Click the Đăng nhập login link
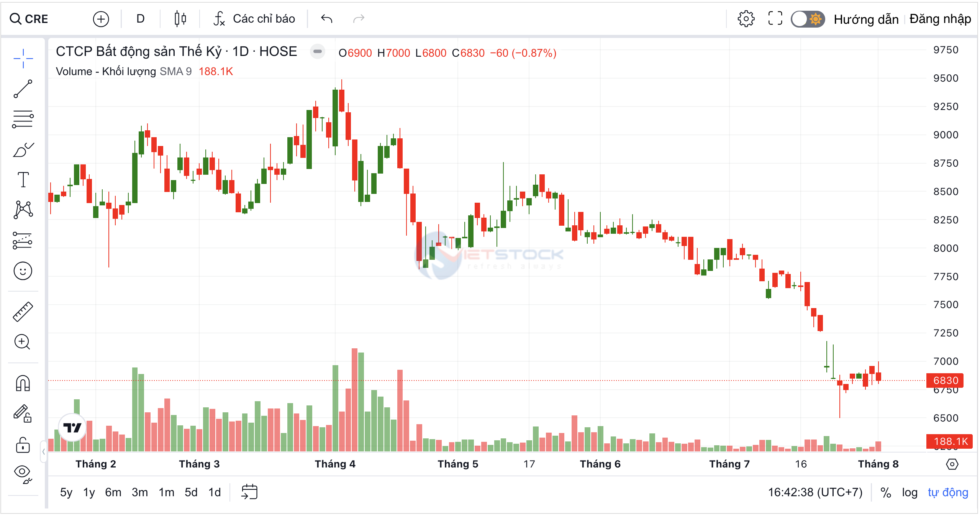Screen dimensions: 980x515 click(x=940, y=19)
